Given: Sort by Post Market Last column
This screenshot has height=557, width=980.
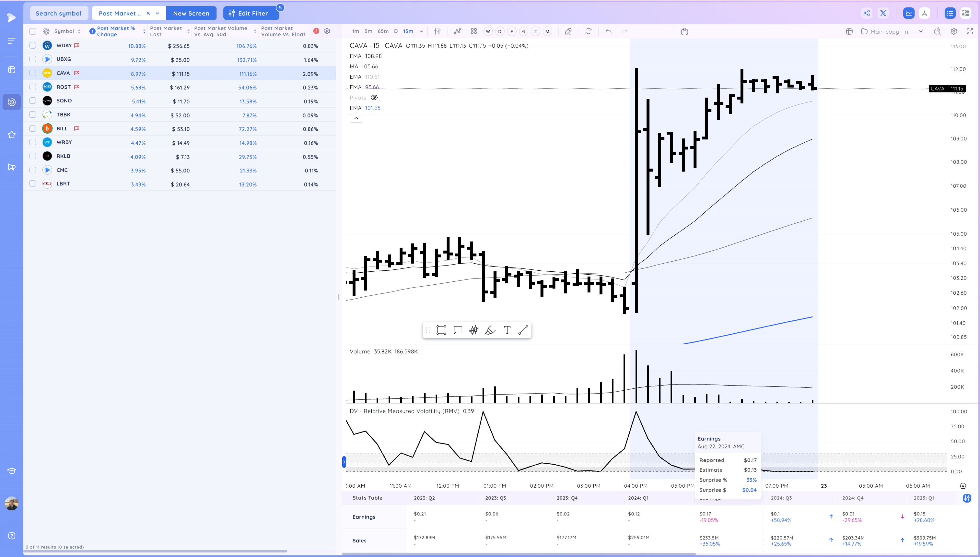Looking at the screenshot, I should (170, 31).
